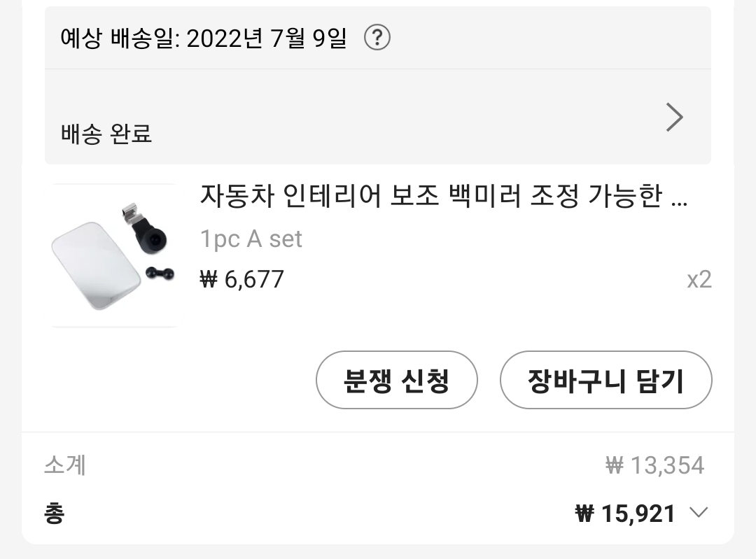
Task: Click the 소계 subtotal label
Action: pos(65,465)
